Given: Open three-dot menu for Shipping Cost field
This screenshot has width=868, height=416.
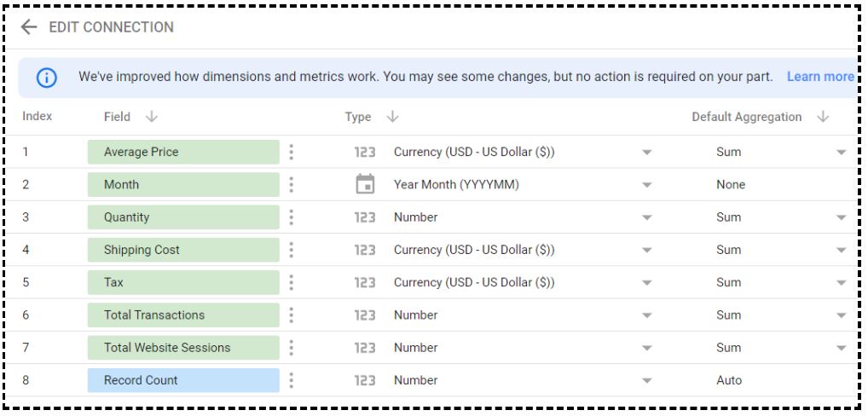Looking at the screenshot, I should click(291, 250).
